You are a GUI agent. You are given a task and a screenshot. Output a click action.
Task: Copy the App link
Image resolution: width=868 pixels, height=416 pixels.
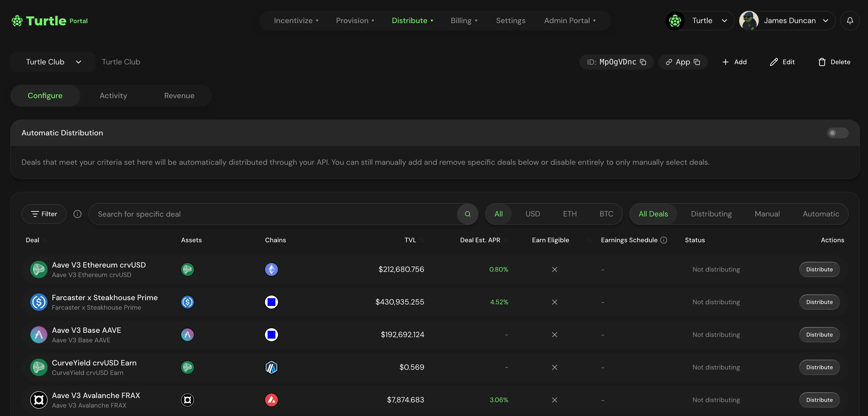(697, 62)
